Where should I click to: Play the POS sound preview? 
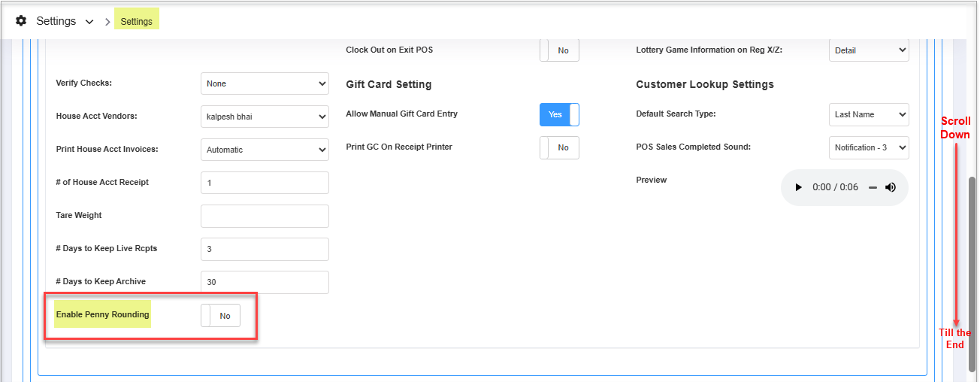pyautogui.click(x=798, y=187)
